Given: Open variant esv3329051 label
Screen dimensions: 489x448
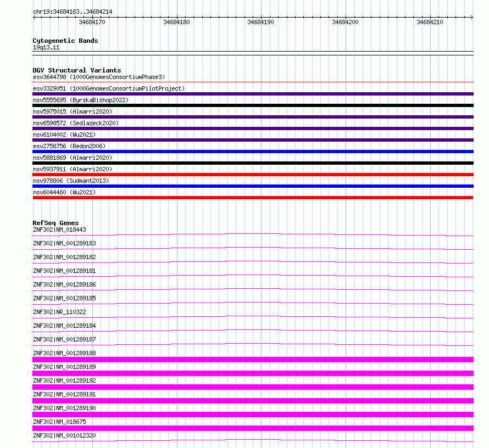Looking at the screenshot, I should pos(109,88).
